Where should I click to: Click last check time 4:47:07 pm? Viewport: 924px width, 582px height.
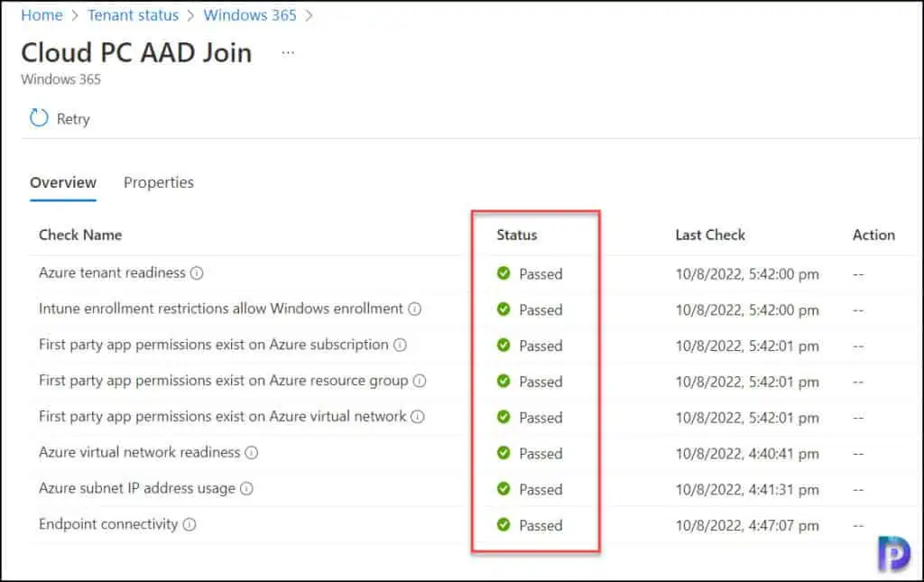(746, 525)
